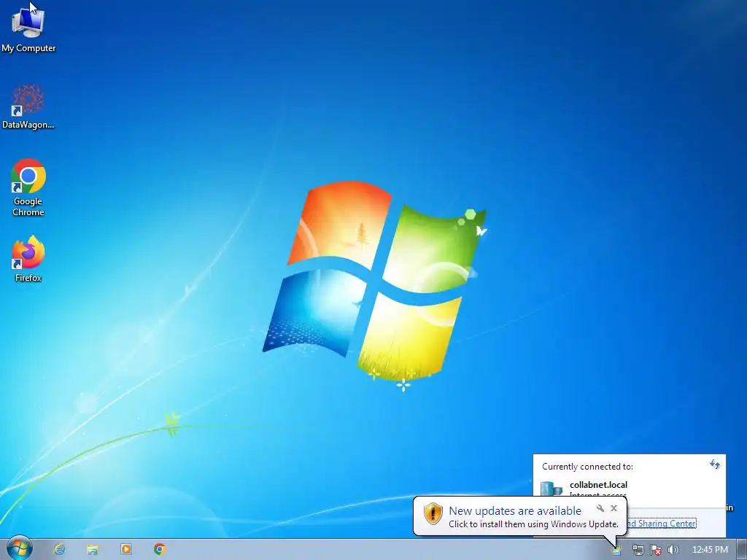The height and width of the screenshot is (560, 747).
Task: Click the Currently connected to heading
Action: 587,467
